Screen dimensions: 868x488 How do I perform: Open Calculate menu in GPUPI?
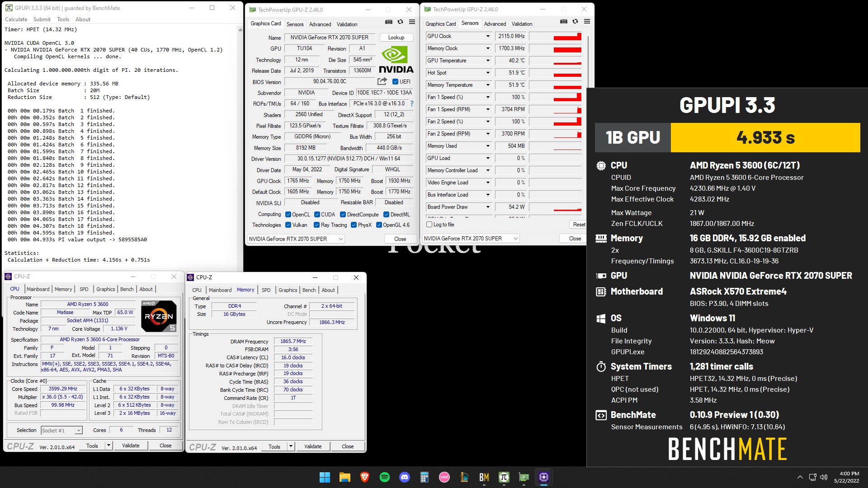pyautogui.click(x=16, y=19)
